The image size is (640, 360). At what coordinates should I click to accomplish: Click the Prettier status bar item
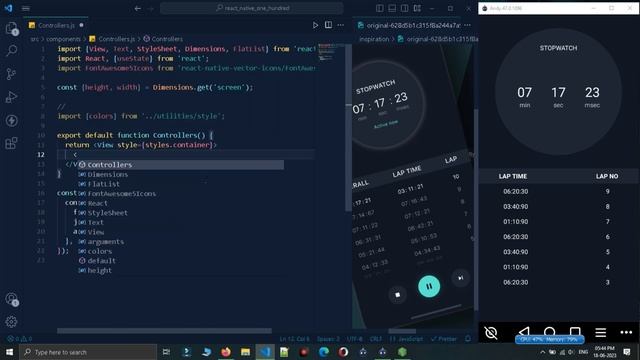[x=444, y=339]
